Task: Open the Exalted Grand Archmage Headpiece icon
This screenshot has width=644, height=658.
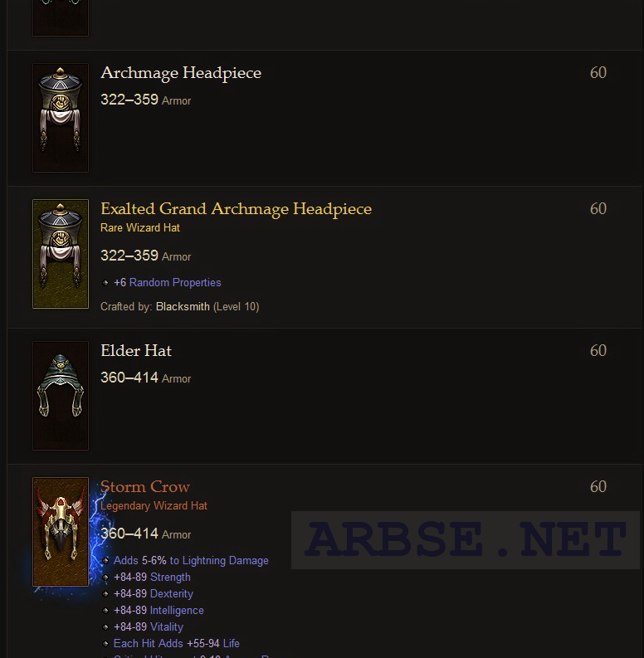Action: click(61, 254)
